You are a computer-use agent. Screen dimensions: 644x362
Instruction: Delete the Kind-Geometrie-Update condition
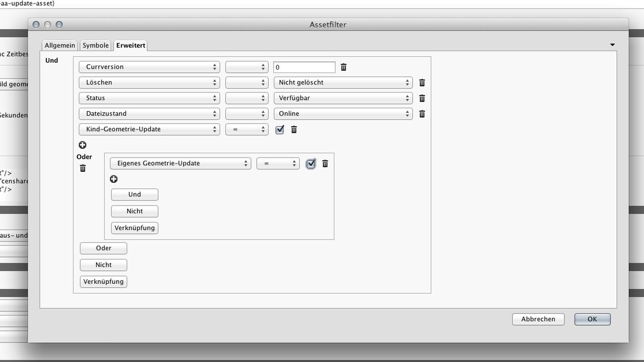tap(294, 129)
